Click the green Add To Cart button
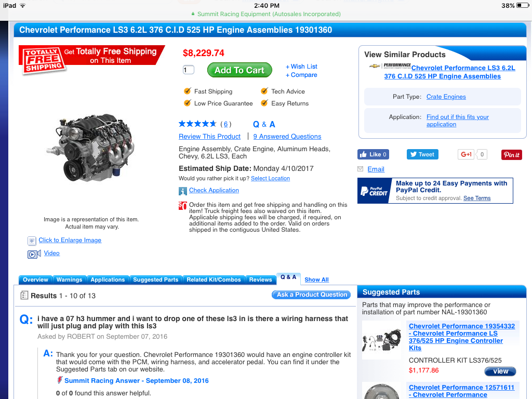532x399 pixels. (240, 70)
